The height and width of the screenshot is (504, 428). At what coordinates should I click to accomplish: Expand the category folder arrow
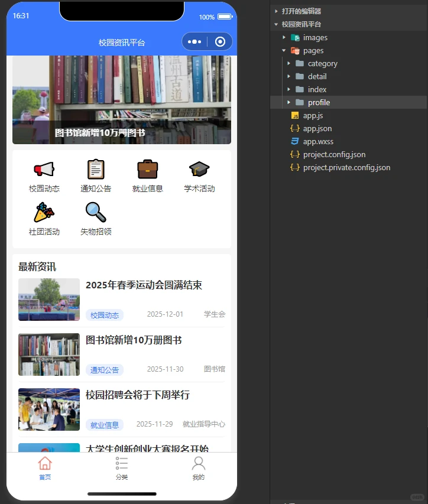(x=288, y=63)
